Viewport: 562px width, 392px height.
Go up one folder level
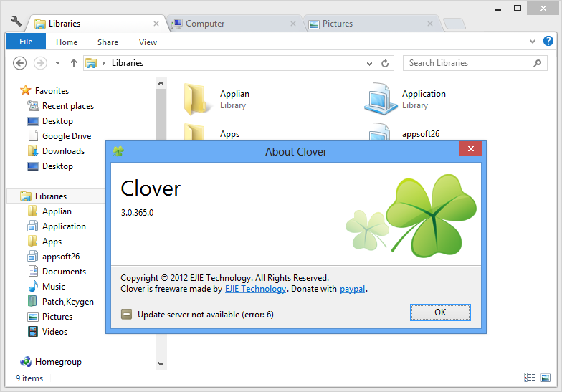pos(73,63)
